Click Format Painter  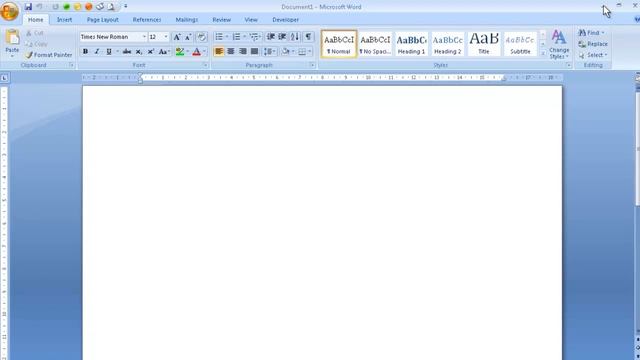click(49, 55)
